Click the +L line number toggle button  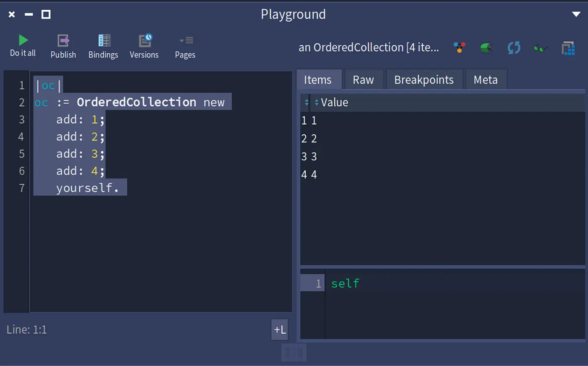pos(280,329)
